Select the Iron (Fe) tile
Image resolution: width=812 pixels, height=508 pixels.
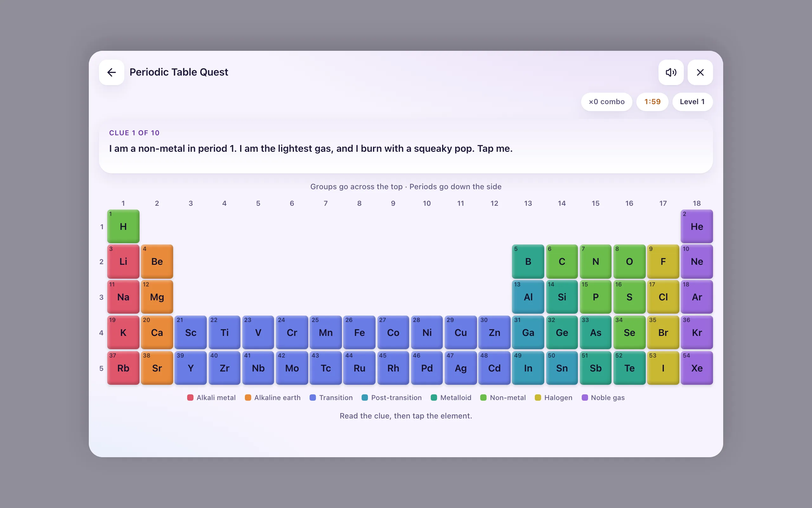tap(359, 332)
